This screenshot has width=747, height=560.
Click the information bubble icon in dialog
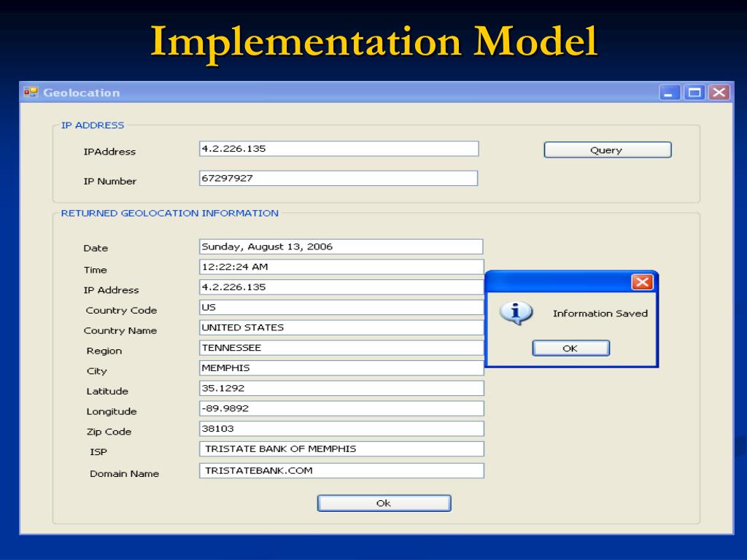click(x=516, y=313)
